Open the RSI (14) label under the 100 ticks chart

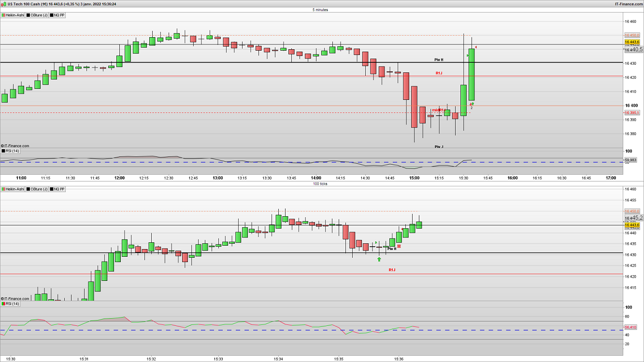coord(11,304)
